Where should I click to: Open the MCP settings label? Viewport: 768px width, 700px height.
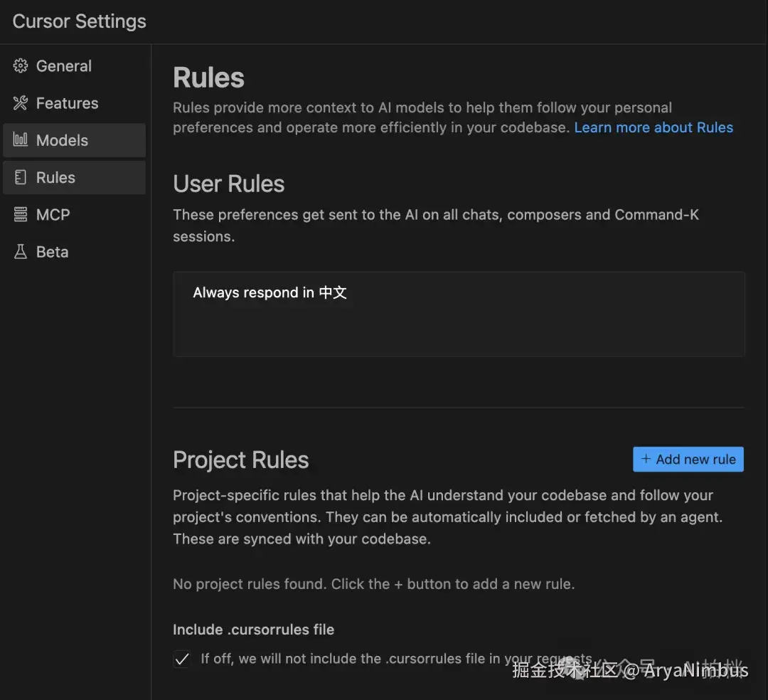coord(53,214)
